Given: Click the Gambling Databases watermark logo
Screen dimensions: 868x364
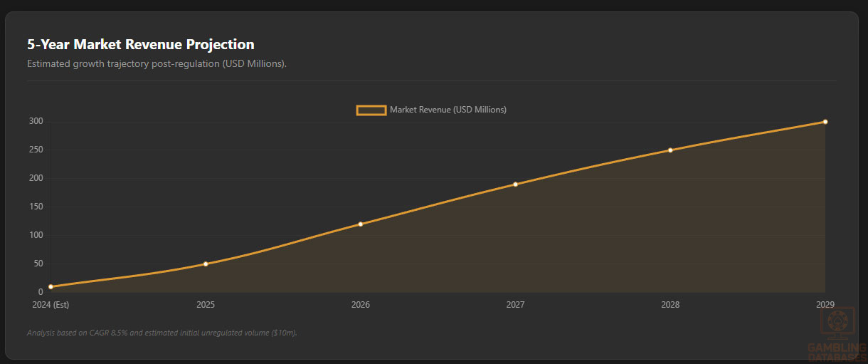Looking at the screenshot, I should (837, 336).
